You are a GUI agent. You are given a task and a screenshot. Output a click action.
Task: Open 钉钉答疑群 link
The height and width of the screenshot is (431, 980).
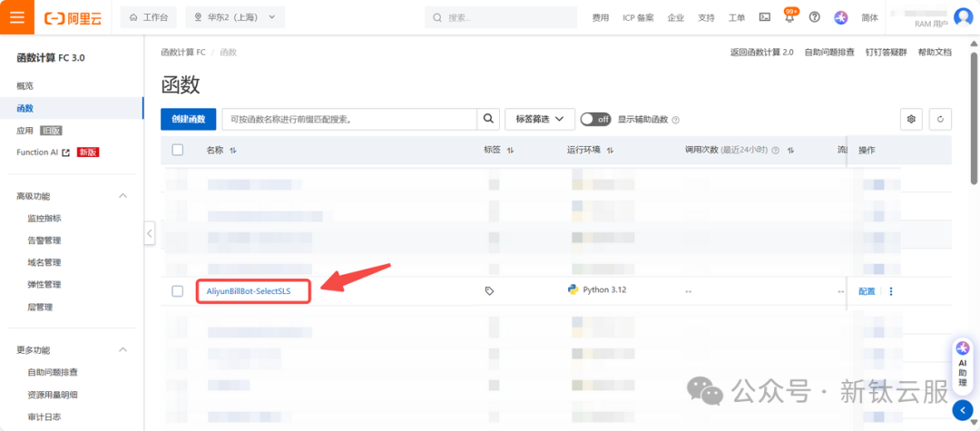tap(886, 53)
